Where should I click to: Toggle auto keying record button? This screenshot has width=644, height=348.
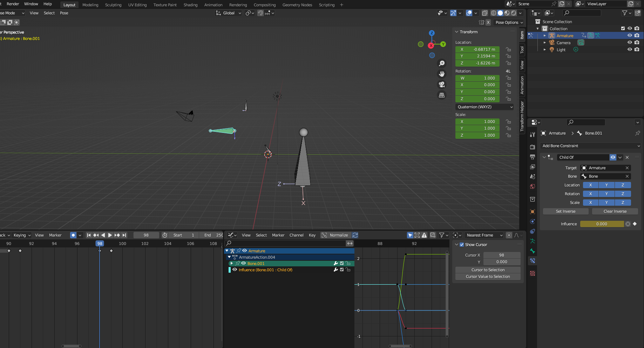click(x=73, y=235)
